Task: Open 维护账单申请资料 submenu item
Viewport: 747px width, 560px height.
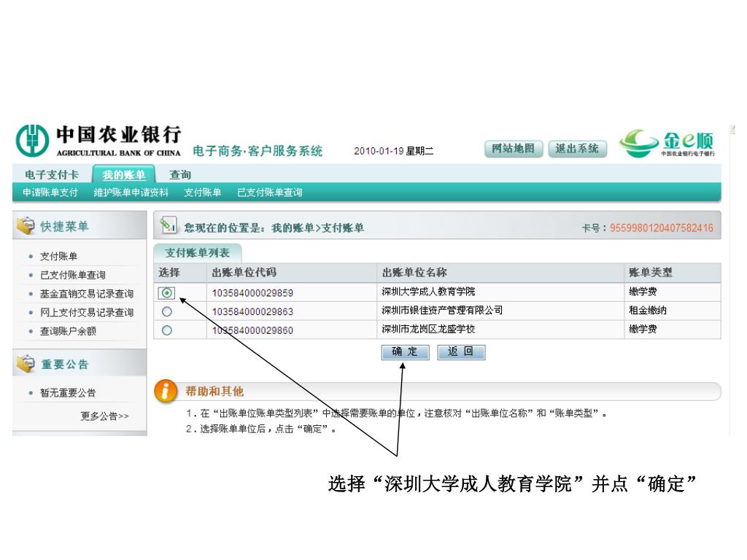Action: (131, 192)
